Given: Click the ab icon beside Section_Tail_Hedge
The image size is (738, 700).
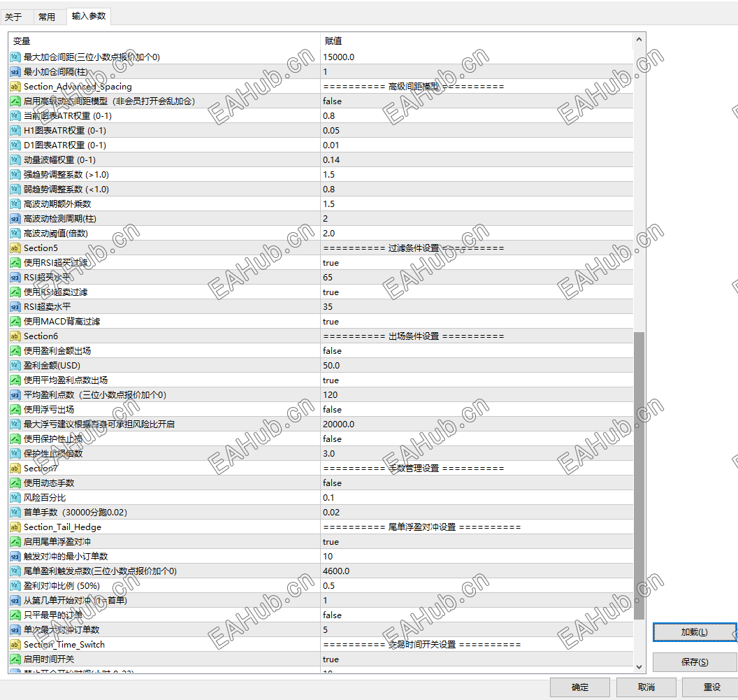Looking at the screenshot, I should 14,527.
